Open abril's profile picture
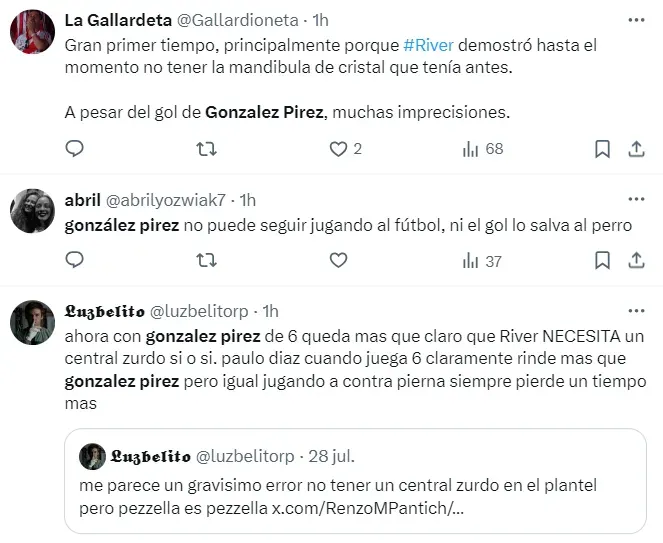The height and width of the screenshot is (543, 663). 32,210
